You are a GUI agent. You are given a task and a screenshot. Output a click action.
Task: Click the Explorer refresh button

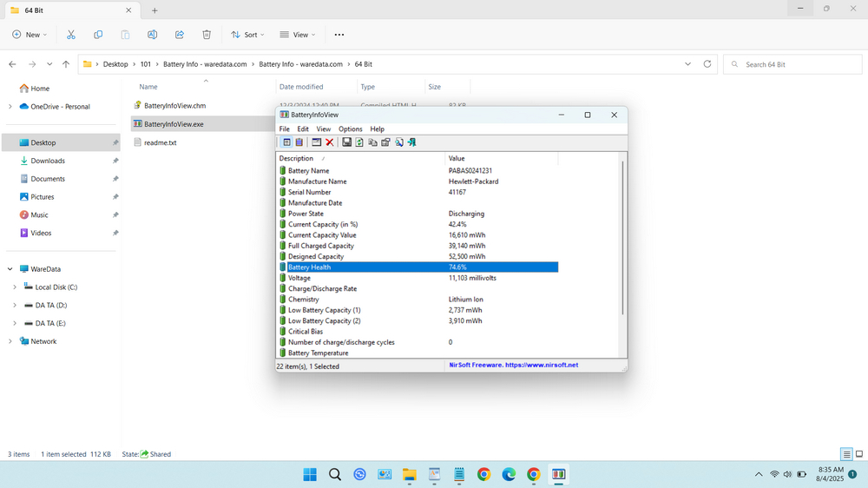point(707,64)
